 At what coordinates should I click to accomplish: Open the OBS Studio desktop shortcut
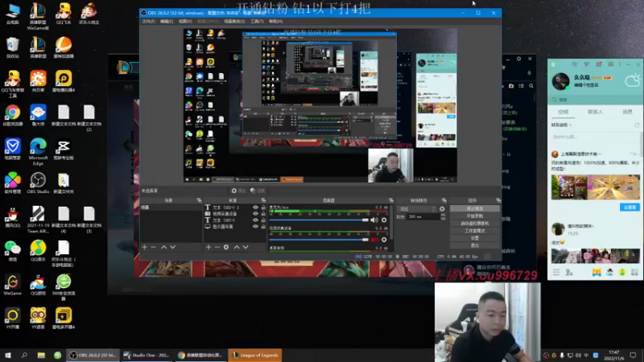pos(38,183)
